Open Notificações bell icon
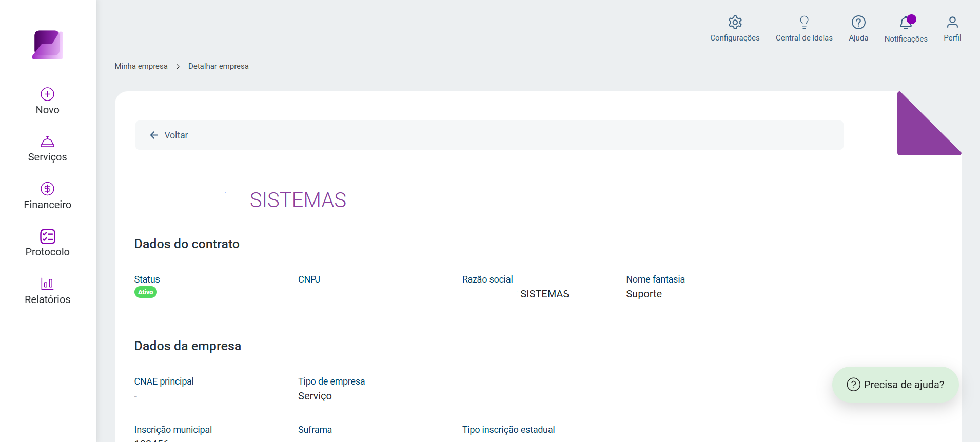This screenshot has width=980, height=442. pyautogui.click(x=906, y=22)
